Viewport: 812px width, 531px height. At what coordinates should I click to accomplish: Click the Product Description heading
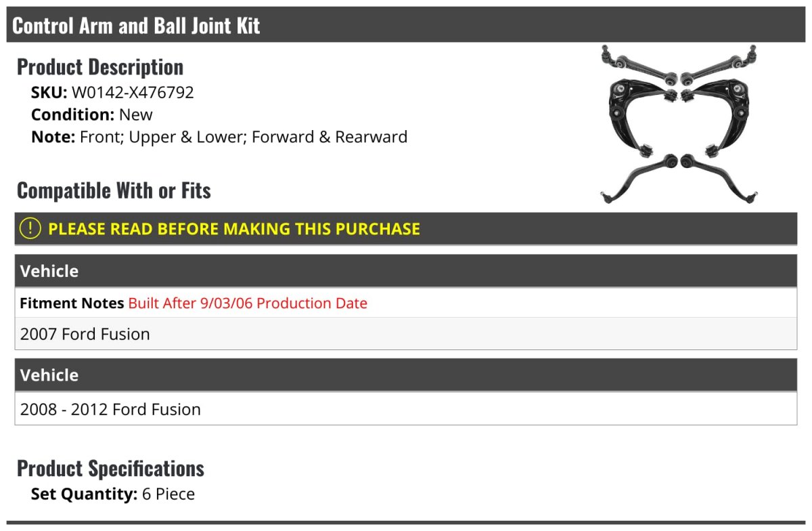[100, 66]
